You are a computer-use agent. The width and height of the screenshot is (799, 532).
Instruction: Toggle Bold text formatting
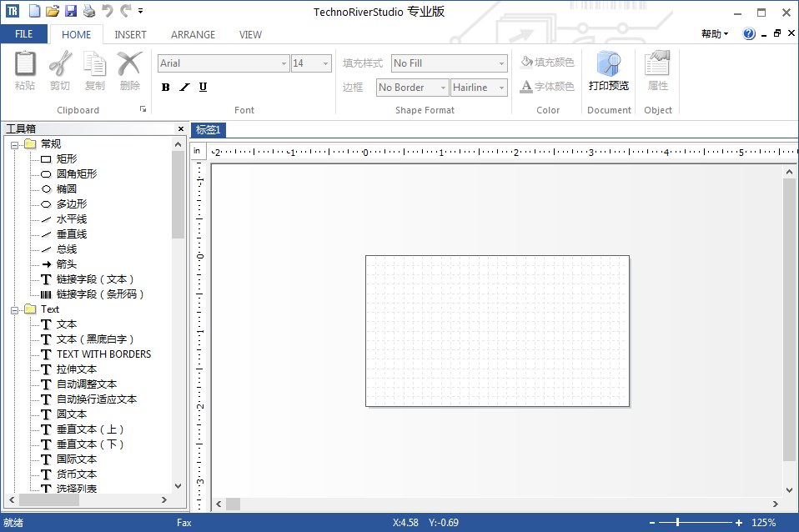pyautogui.click(x=166, y=88)
